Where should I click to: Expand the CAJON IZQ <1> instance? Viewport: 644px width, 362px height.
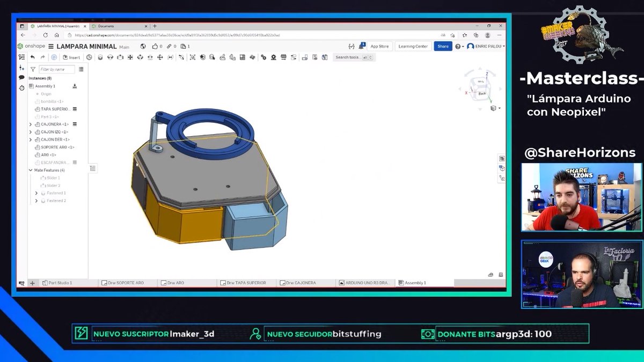(31, 131)
